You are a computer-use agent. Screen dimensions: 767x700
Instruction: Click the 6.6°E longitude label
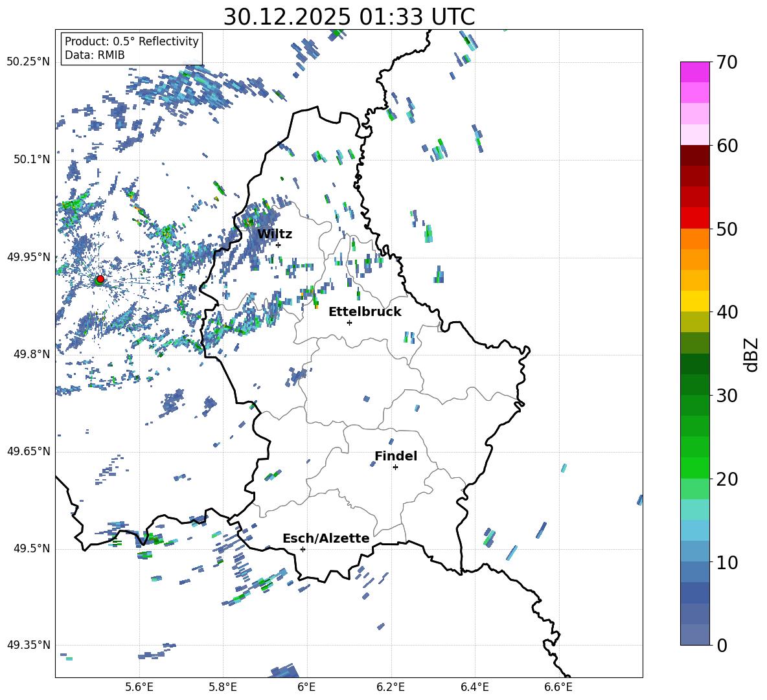pos(558,688)
